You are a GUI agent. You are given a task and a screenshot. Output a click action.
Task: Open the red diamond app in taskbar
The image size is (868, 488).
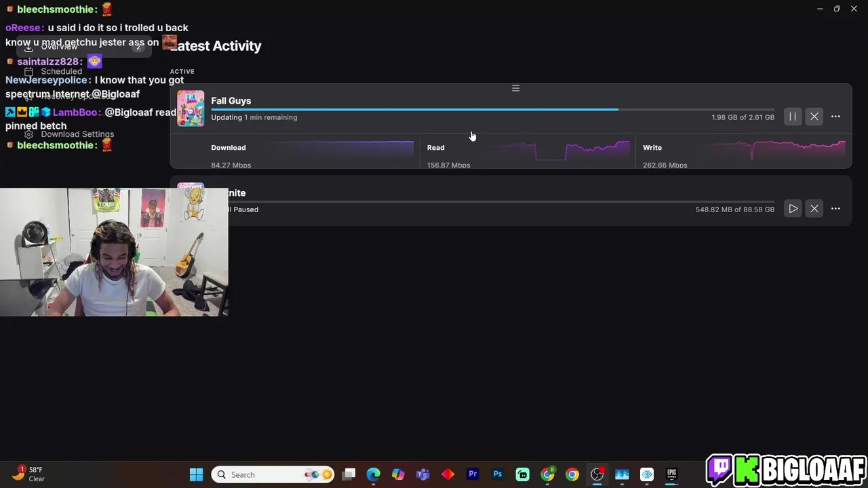(448, 474)
